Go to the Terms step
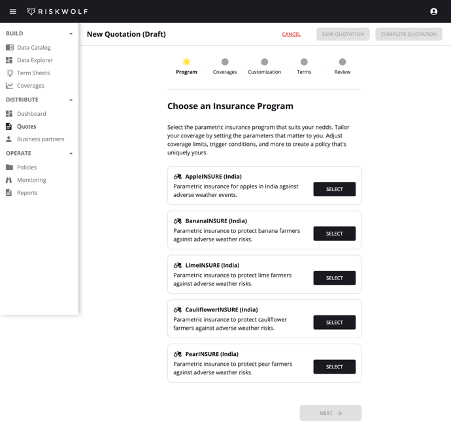 (x=304, y=66)
